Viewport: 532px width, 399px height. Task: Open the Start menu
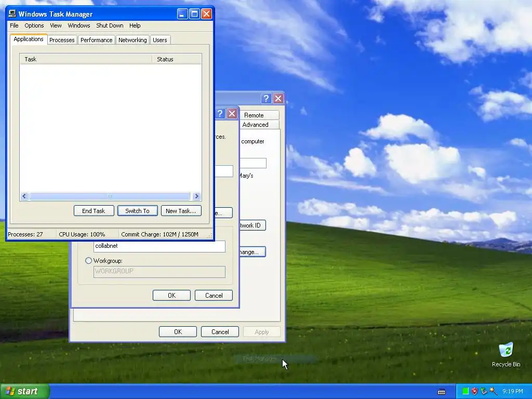[24, 391]
